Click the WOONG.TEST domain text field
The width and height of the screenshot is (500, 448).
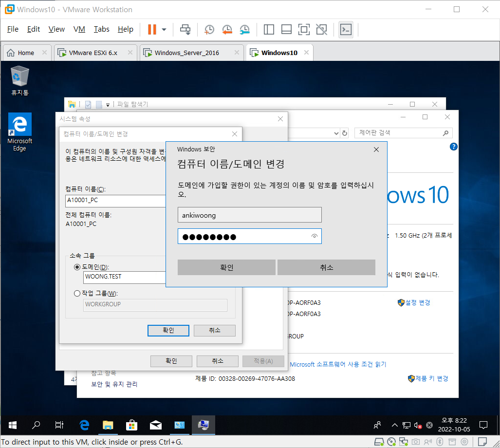(x=124, y=277)
